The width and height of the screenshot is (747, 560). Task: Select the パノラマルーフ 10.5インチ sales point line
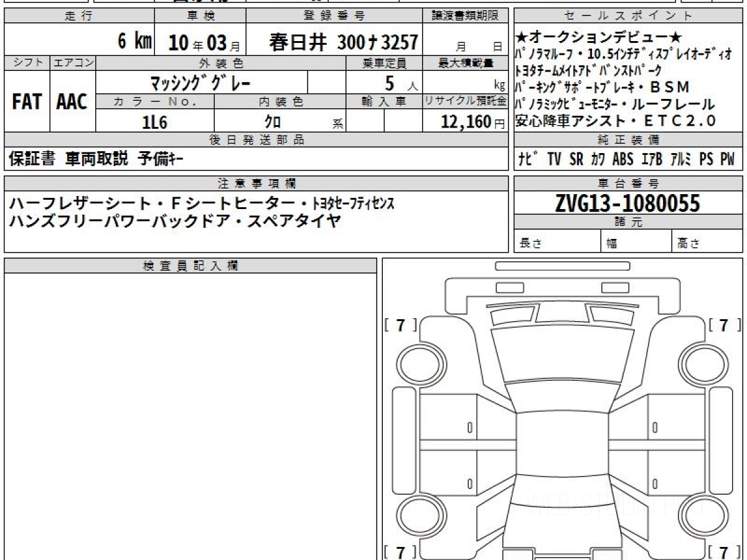pos(624,55)
